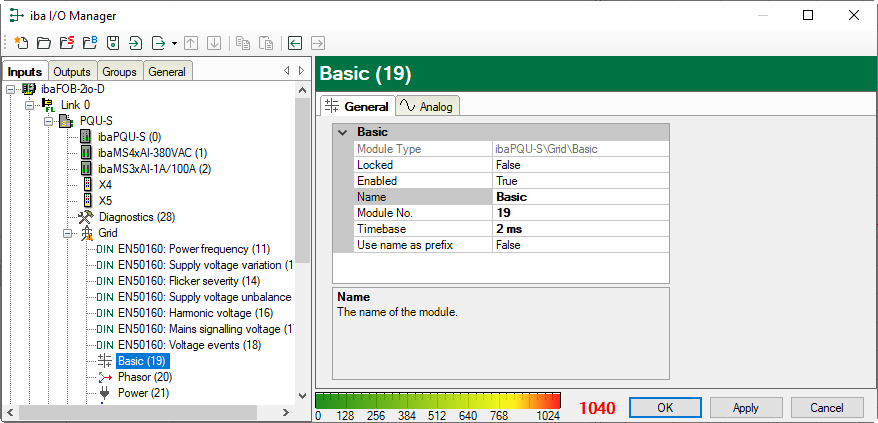Click the folder icon with blue B
Viewport: 878px width, 423px height.
pos(89,43)
